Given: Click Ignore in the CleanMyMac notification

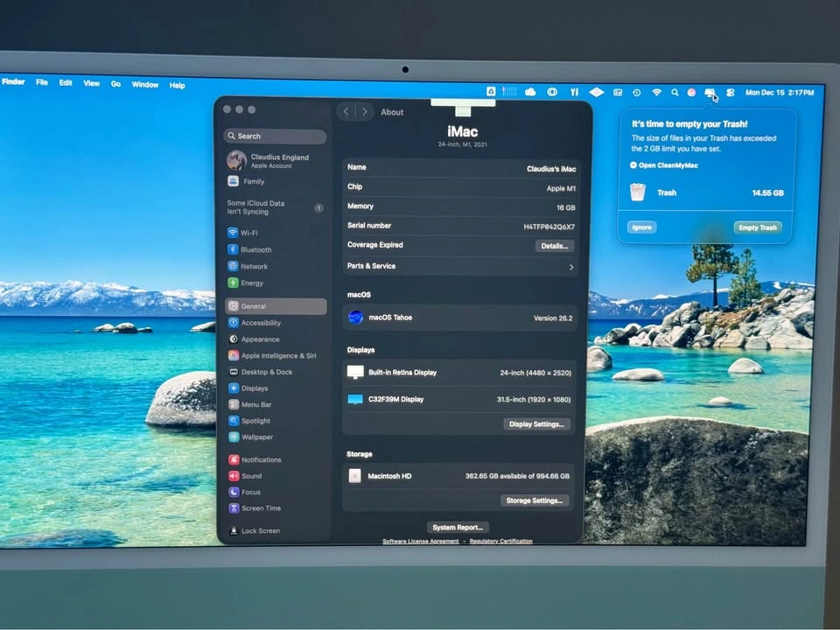Looking at the screenshot, I should [x=641, y=227].
